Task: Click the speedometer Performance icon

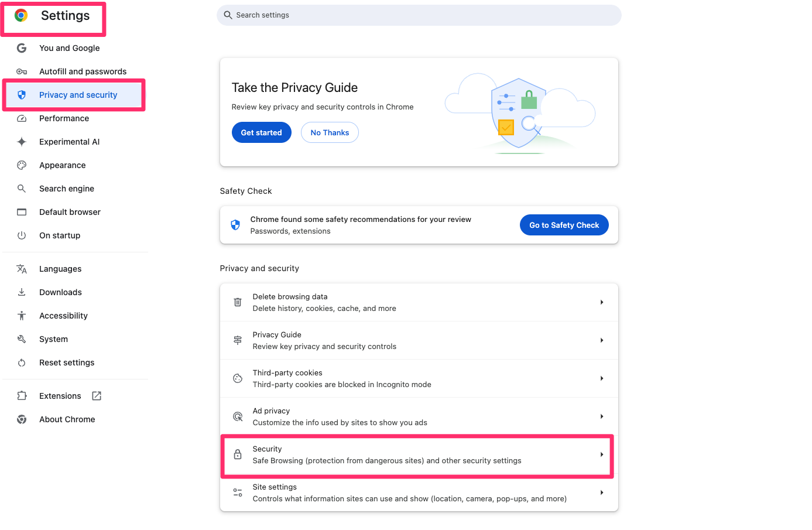Action: click(x=22, y=118)
